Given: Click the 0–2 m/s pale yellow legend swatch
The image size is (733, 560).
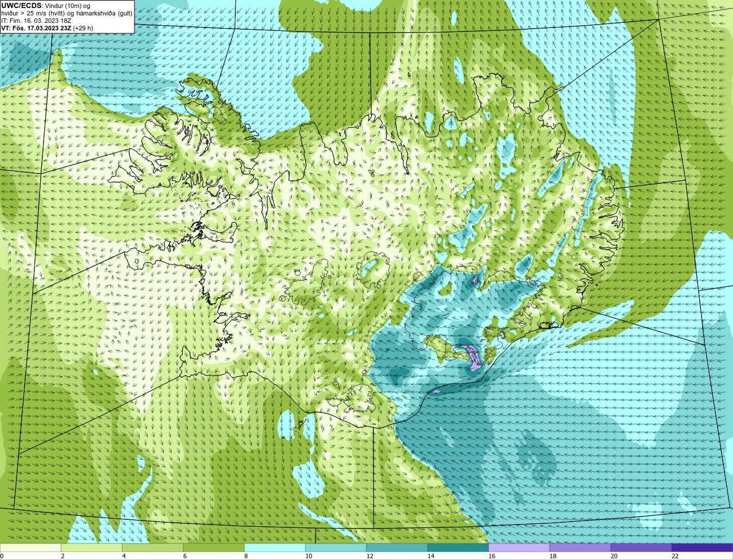Looking at the screenshot, I should [30, 547].
